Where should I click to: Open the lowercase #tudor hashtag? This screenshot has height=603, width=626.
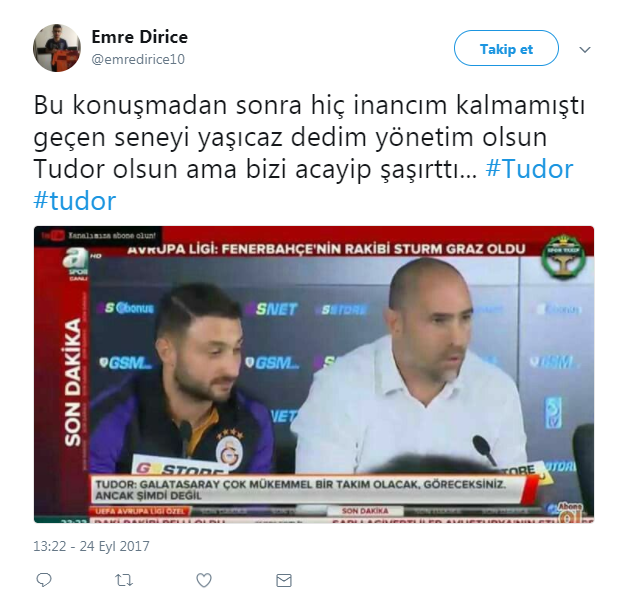tap(75, 200)
